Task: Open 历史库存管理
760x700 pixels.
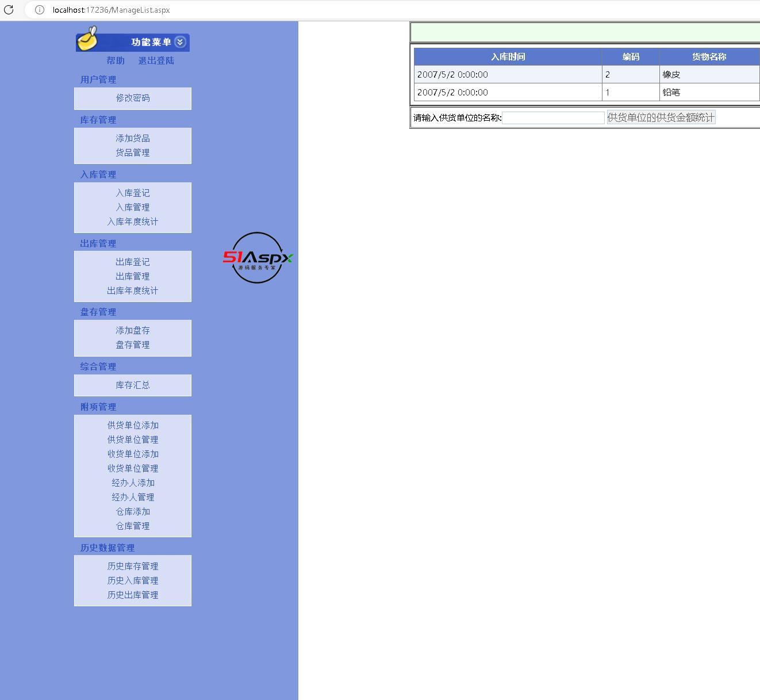Action: coord(133,566)
